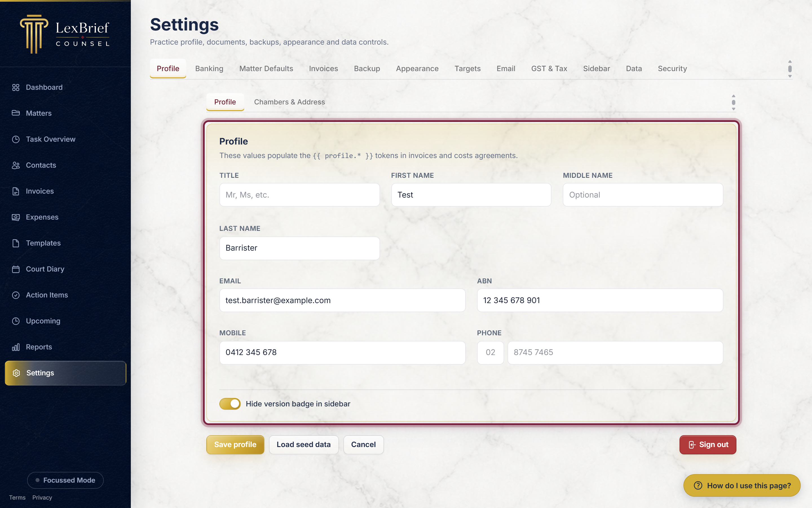Click the main settings tabs scrollbar
This screenshot has height=508, width=812.
790,69
